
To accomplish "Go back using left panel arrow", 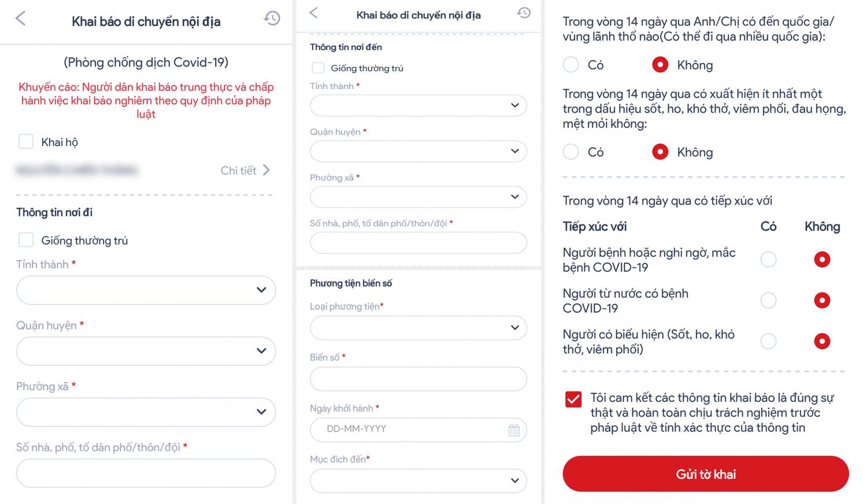I will point(21,18).
